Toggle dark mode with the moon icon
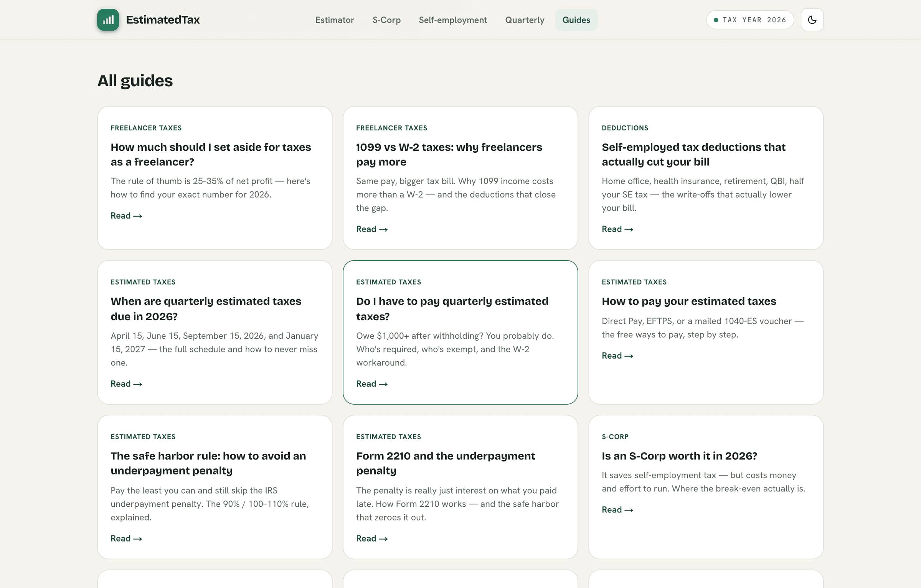The image size is (921, 588). [812, 20]
